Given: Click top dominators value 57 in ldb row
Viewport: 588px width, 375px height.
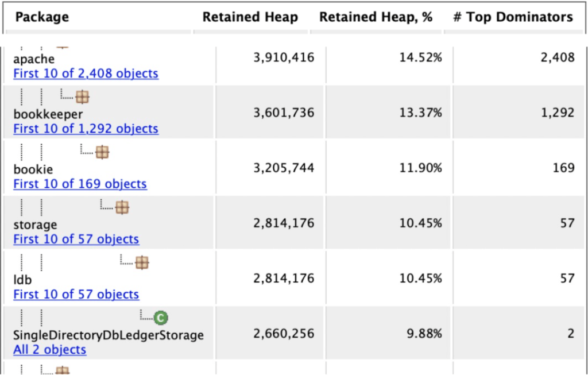Looking at the screenshot, I should click(x=567, y=279).
